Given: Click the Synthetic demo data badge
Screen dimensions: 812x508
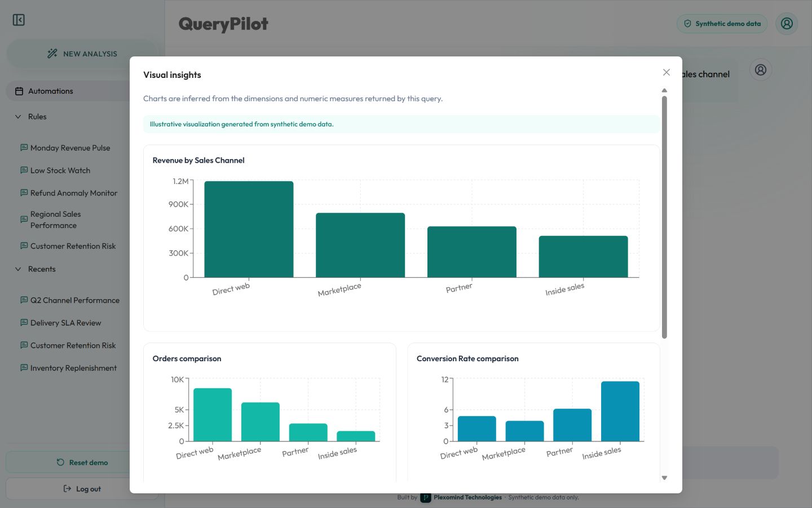Looking at the screenshot, I should tap(722, 24).
